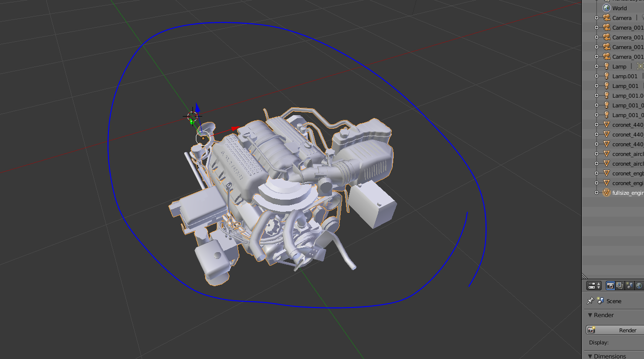Select the World entry text in the outliner
644x359 pixels.
click(619, 8)
